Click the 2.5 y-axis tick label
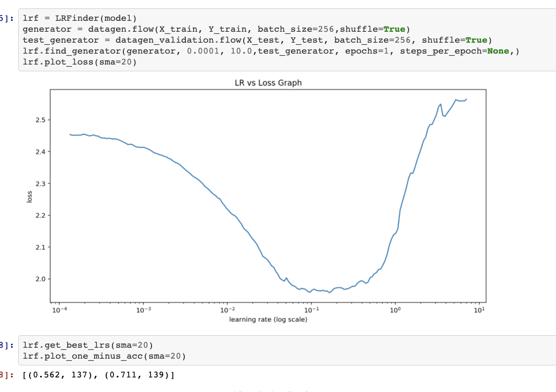556x392 pixels. point(41,120)
